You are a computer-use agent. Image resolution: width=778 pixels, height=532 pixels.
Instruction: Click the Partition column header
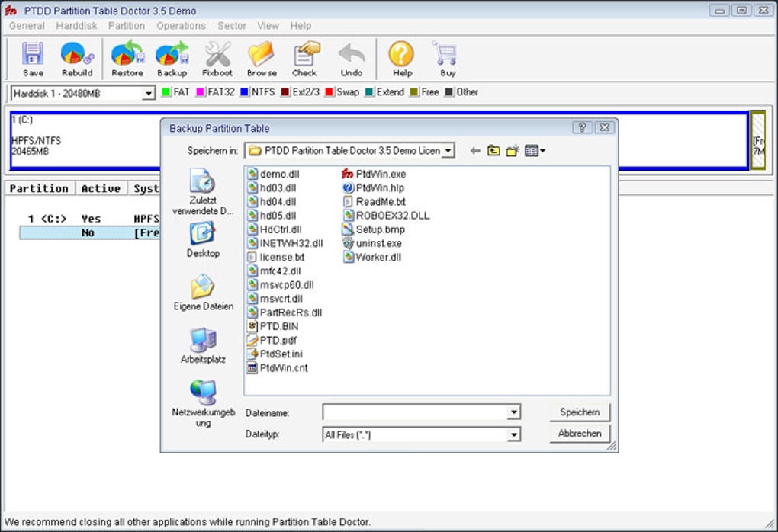(x=39, y=188)
